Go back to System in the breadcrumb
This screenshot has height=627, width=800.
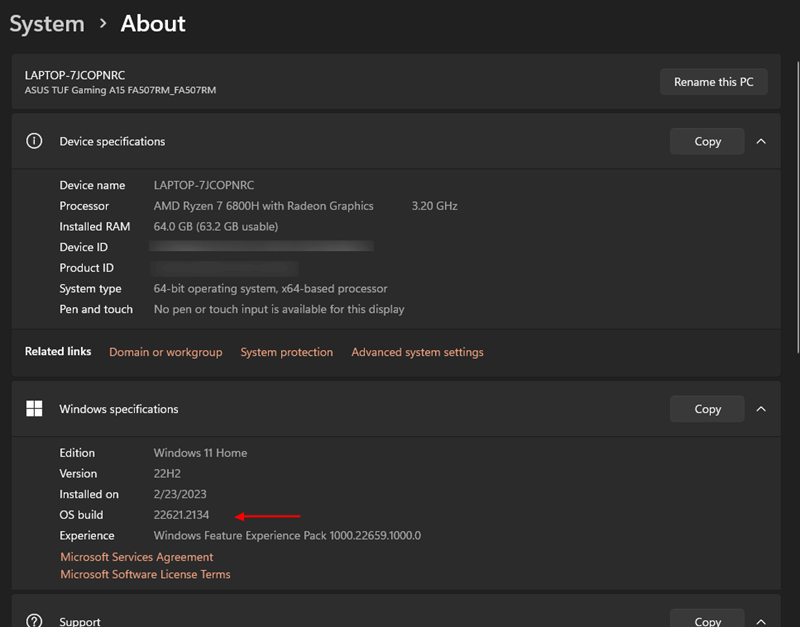(x=47, y=24)
